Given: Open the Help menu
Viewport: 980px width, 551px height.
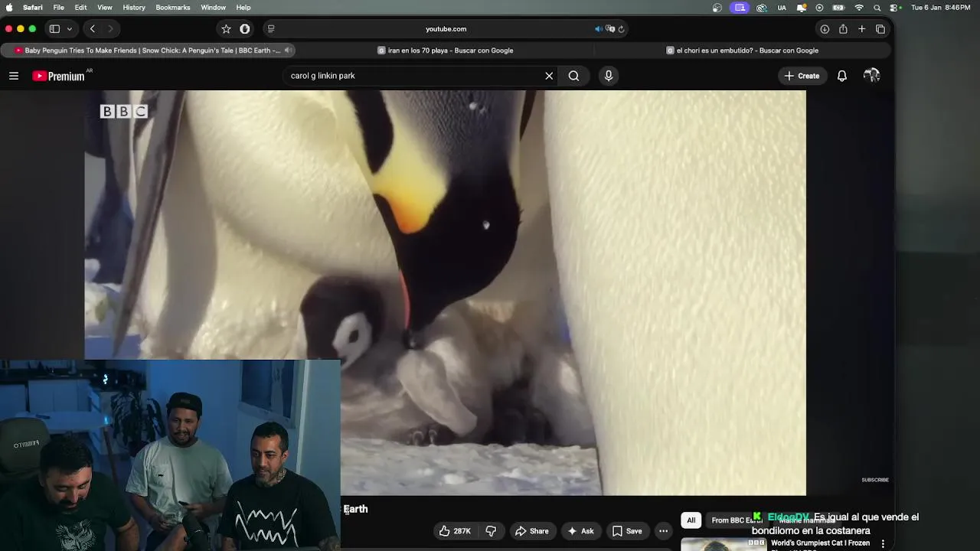Looking at the screenshot, I should coord(243,8).
